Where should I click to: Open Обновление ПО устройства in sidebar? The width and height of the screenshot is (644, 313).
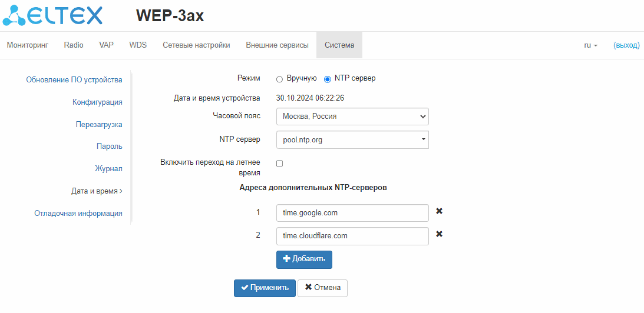click(74, 80)
